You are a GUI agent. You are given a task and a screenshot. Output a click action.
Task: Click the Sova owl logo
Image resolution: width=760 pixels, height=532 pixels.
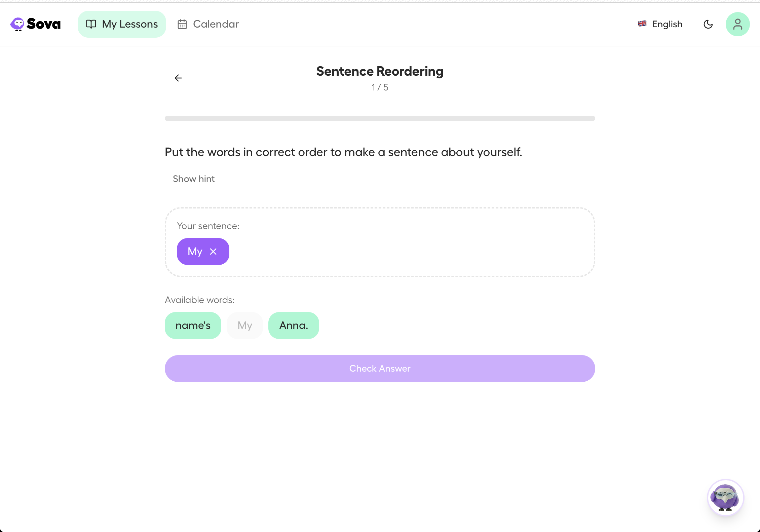tap(17, 24)
